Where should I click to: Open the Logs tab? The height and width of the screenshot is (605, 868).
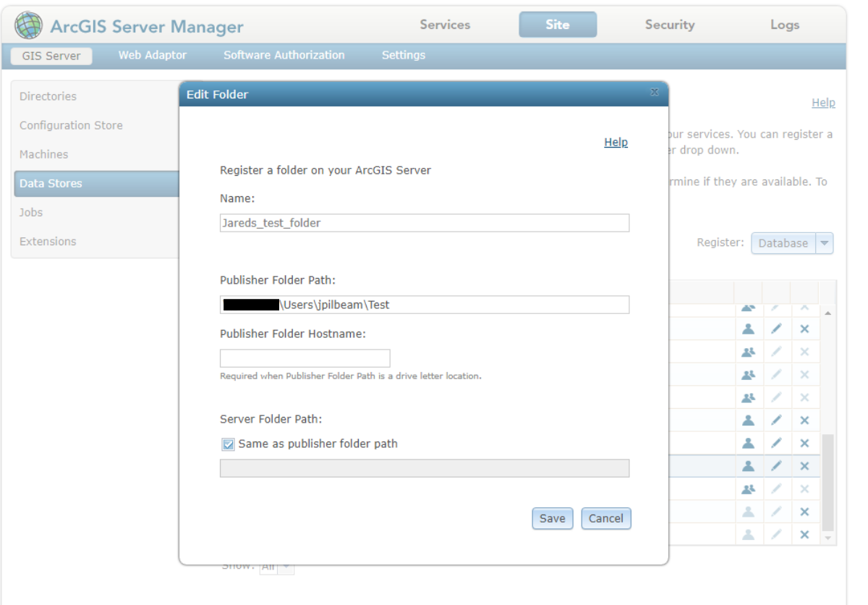point(785,25)
